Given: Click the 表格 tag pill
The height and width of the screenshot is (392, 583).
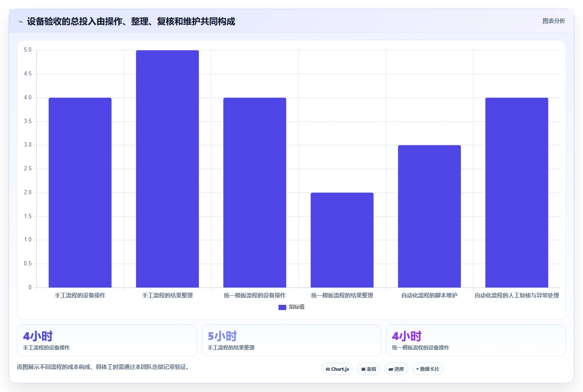Looking at the screenshot, I should click(369, 369).
